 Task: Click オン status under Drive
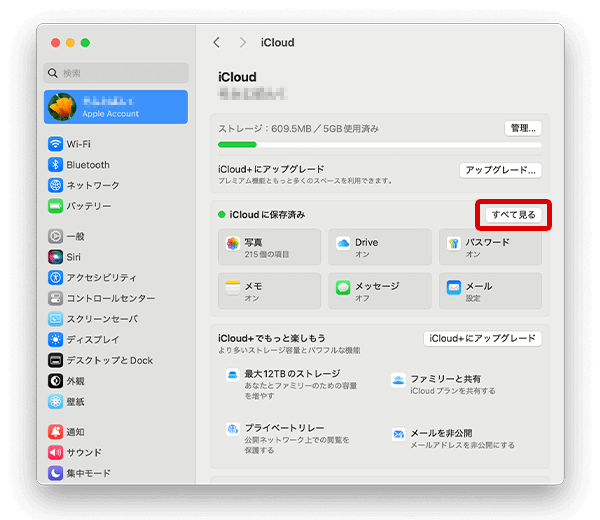(362, 254)
